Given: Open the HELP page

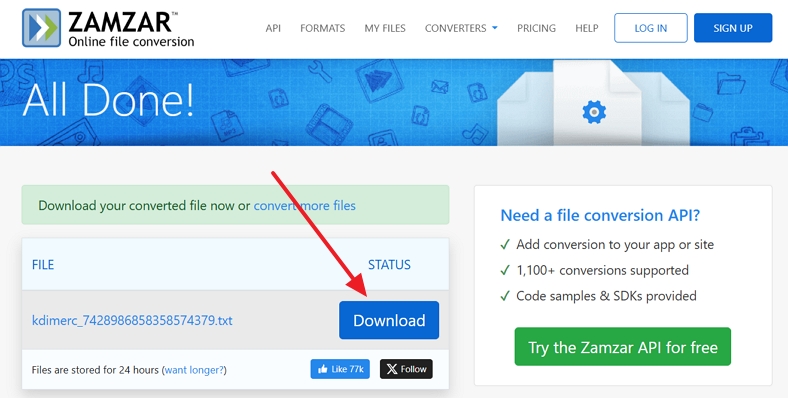Looking at the screenshot, I should click(586, 28).
